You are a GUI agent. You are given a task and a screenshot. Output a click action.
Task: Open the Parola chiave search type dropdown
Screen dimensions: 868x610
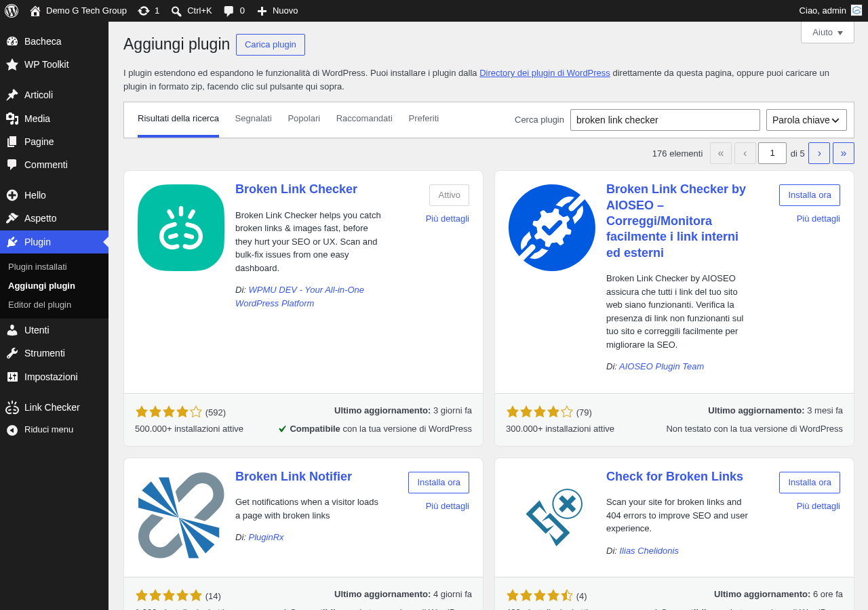(806, 120)
